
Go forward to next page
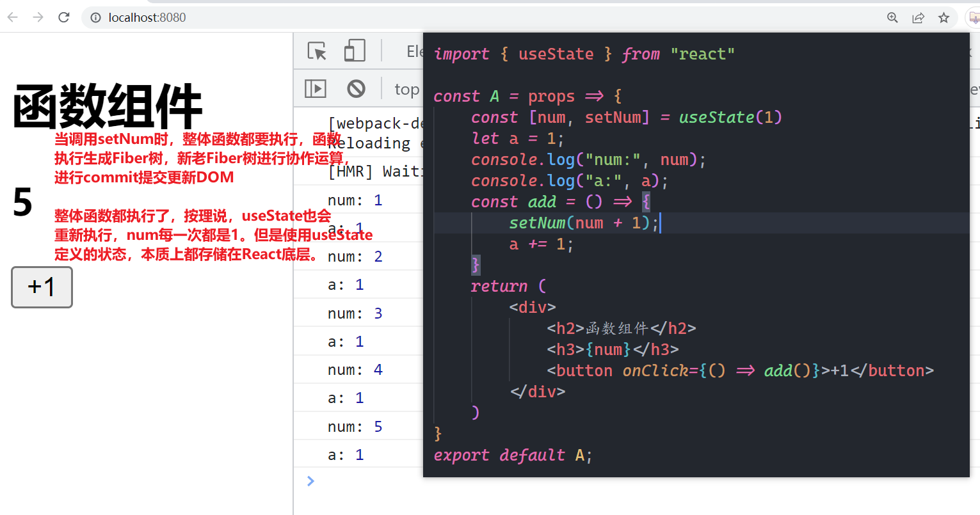(38, 17)
